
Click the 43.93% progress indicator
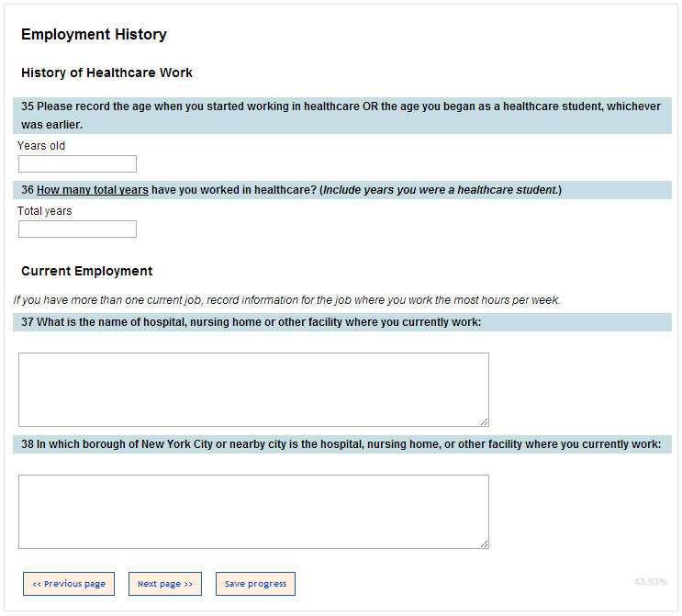click(650, 582)
